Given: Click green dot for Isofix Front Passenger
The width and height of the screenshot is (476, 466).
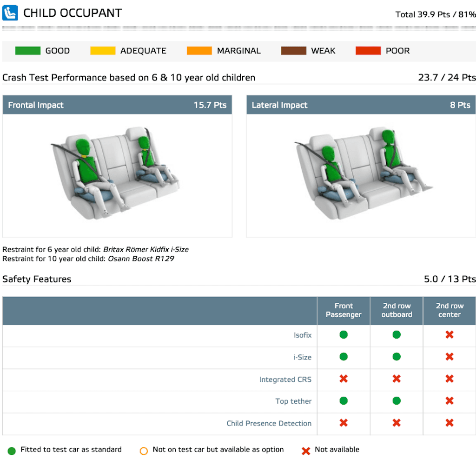Looking at the screenshot, I should coord(344,335).
